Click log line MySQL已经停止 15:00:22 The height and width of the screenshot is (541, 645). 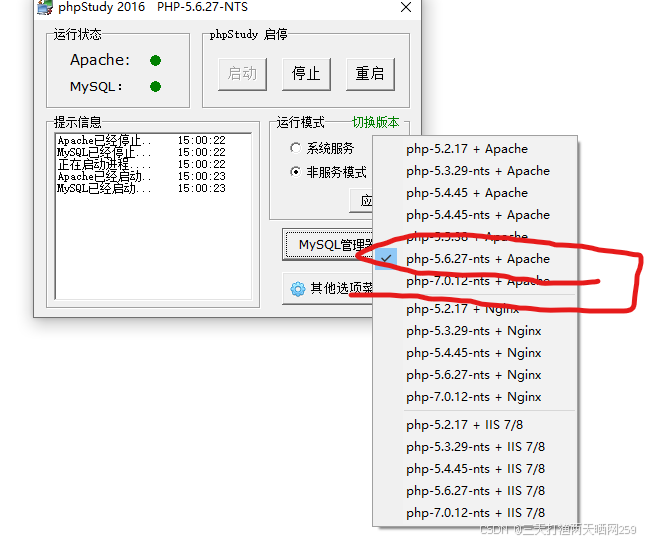(142, 152)
